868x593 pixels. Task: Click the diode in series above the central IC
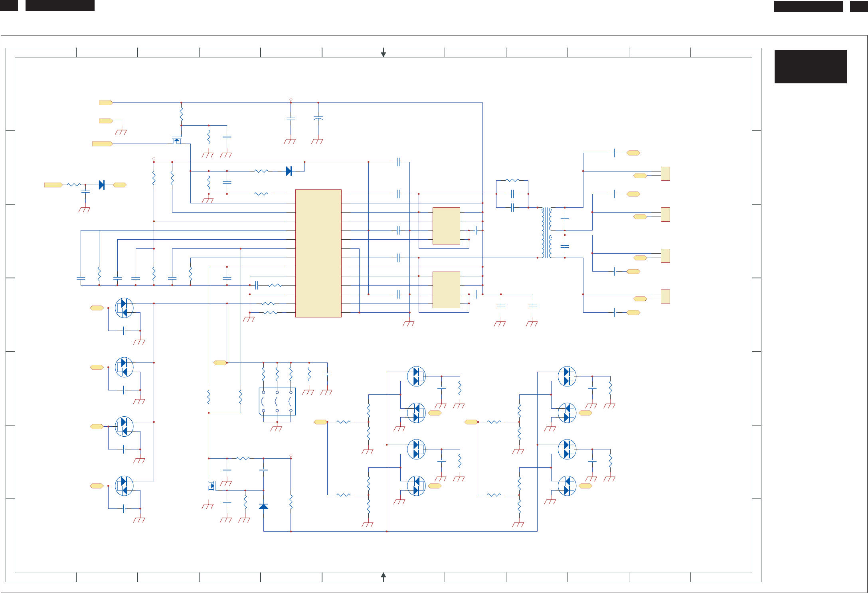point(289,171)
